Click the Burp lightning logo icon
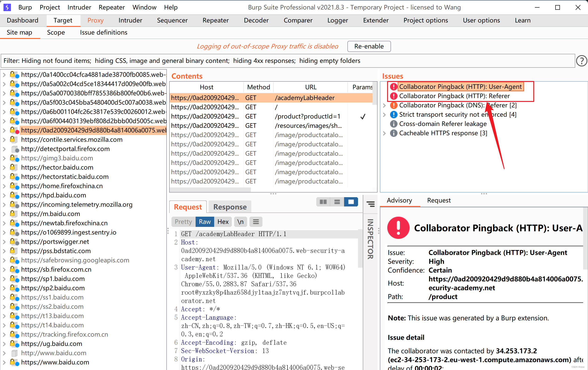The height and width of the screenshot is (370, 588). point(7,7)
